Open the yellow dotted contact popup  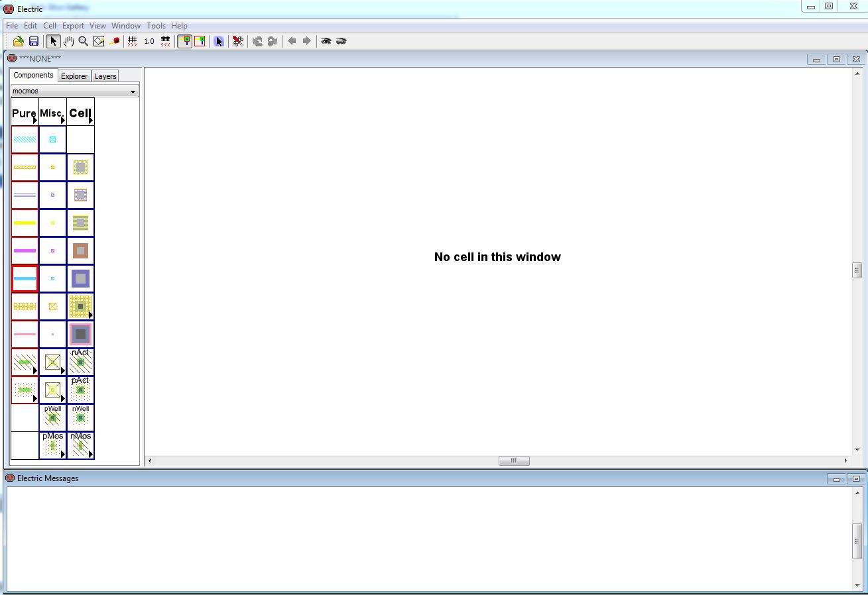pos(81,307)
